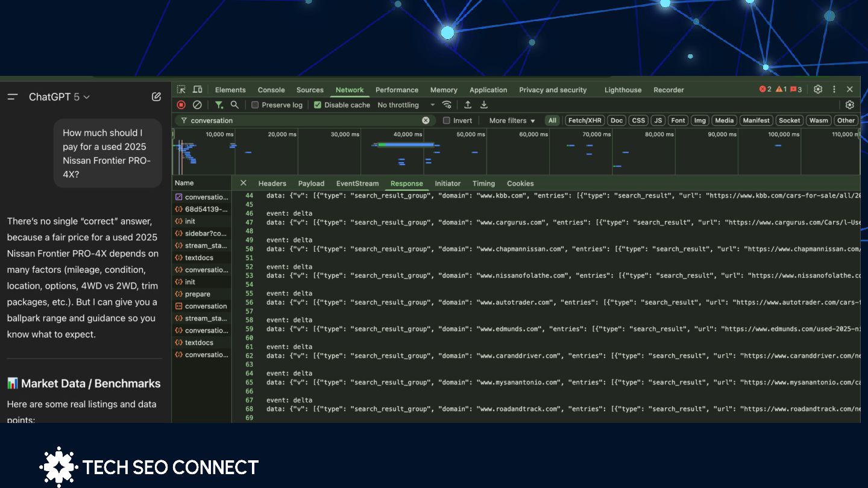This screenshot has width=868, height=488.
Task: Open DevTools settings gear in tab bar
Action: (818, 89)
